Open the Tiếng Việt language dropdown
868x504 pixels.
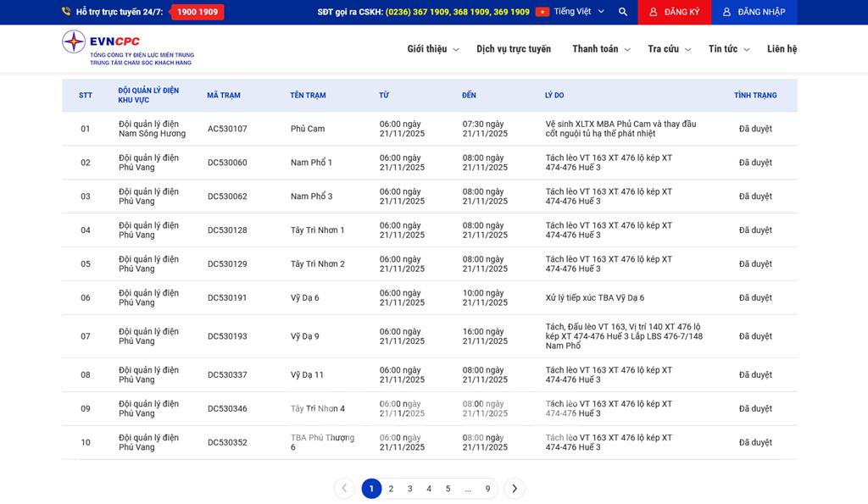coord(579,12)
